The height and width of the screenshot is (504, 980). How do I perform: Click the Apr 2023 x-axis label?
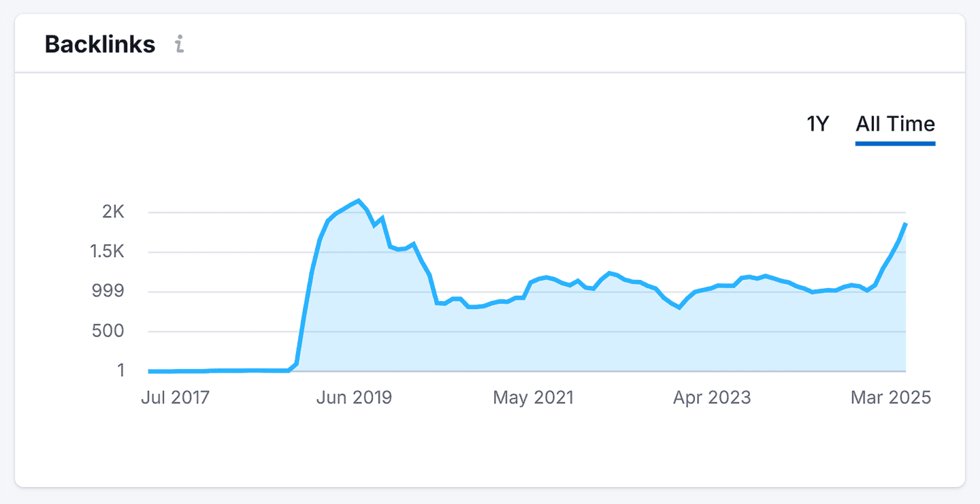[x=712, y=398]
